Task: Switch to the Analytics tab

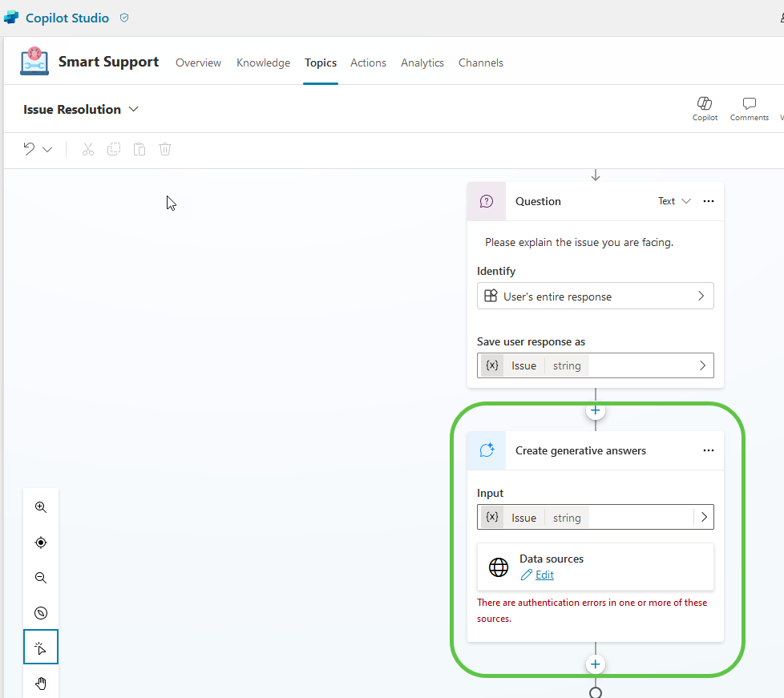Action: tap(422, 63)
